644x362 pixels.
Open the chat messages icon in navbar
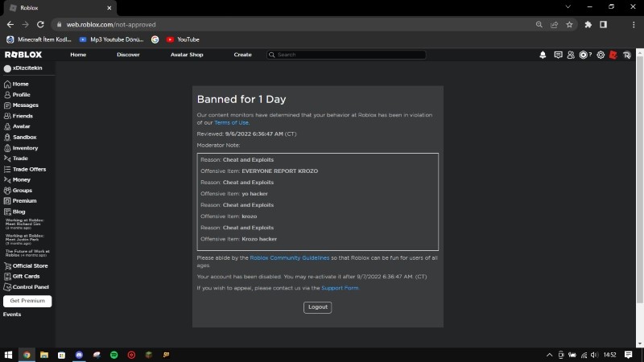tap(558, 55)
